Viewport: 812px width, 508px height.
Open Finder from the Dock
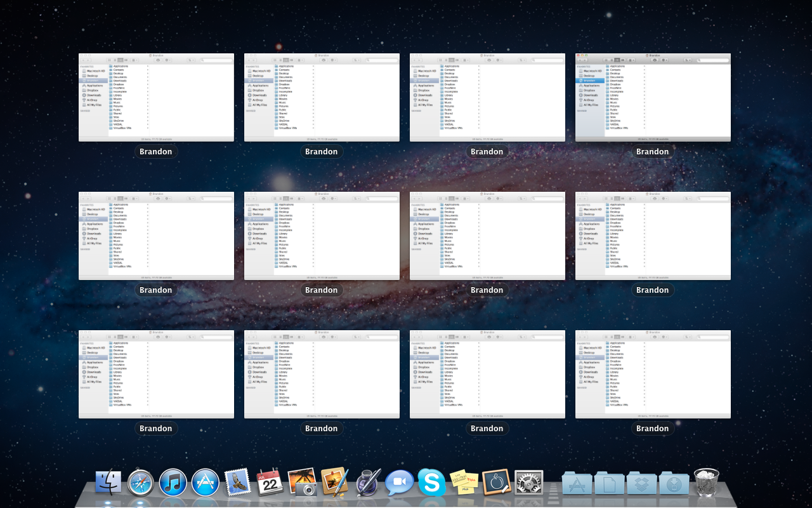(108, 483)
